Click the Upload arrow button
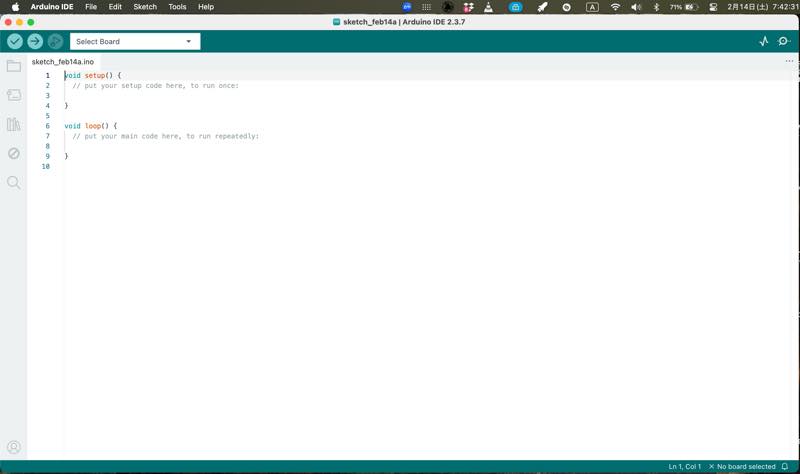Viewport: 800px width, 474px height. click(x=35, y=41)
